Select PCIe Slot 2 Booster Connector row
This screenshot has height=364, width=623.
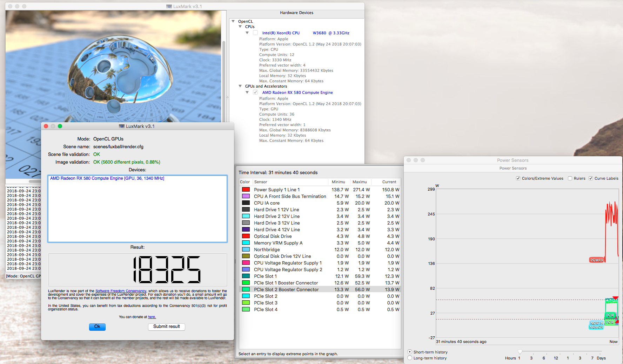click(320, 289)
